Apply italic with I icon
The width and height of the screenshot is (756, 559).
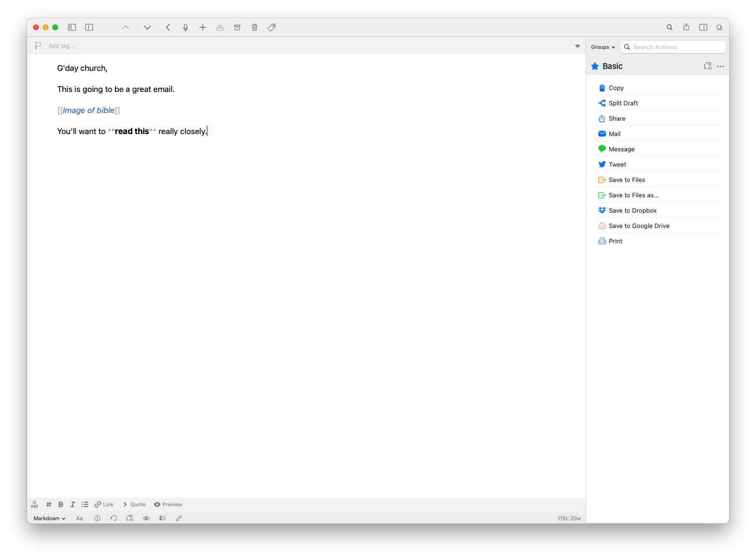pos(73,504)
